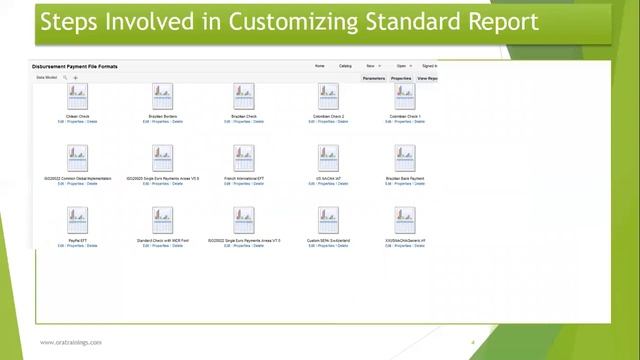Open the Colombian Check 2 layout icon

pos(328,96)
